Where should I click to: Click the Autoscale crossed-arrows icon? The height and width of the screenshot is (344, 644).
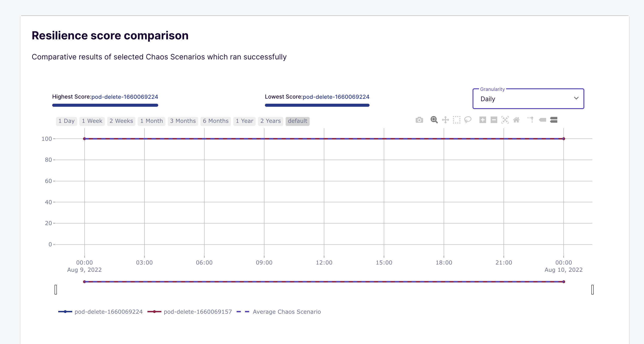tap(505, 120)
